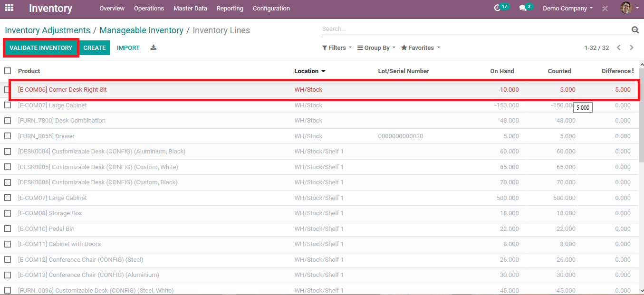The width and height of the screenshot is (644, 295).
Task: Open the Overview menu
Action: click(x=112, y=9)
